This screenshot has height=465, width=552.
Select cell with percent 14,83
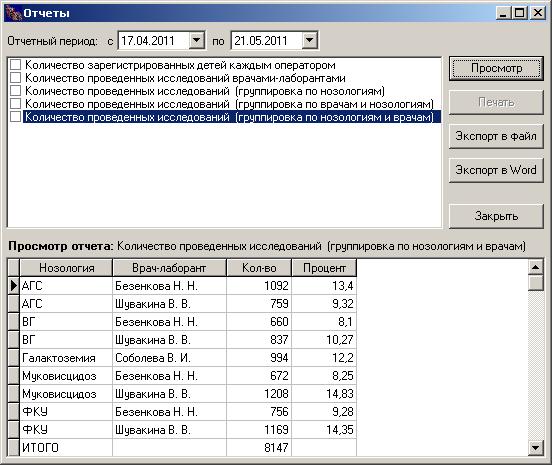(324, 394)
